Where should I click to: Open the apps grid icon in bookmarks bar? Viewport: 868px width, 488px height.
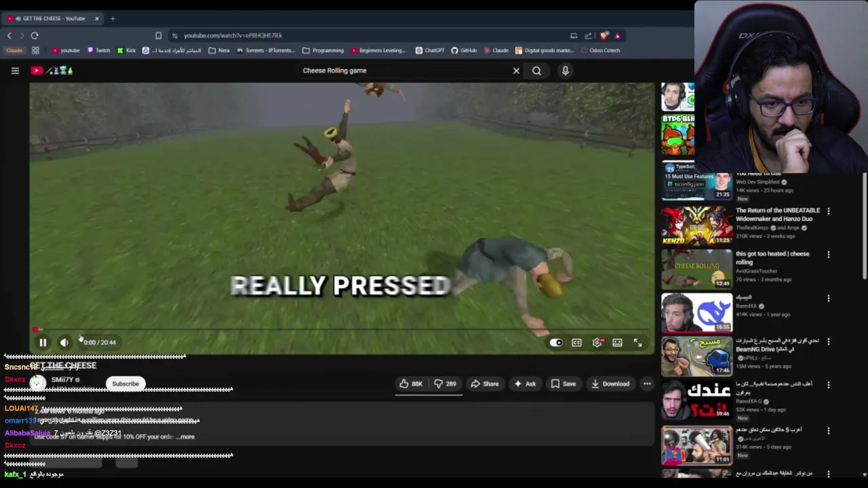click(35, 50)
